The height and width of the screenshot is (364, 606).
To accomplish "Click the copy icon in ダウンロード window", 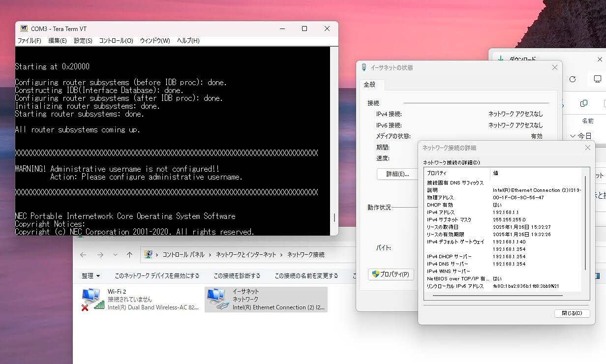I will [584, 103].
